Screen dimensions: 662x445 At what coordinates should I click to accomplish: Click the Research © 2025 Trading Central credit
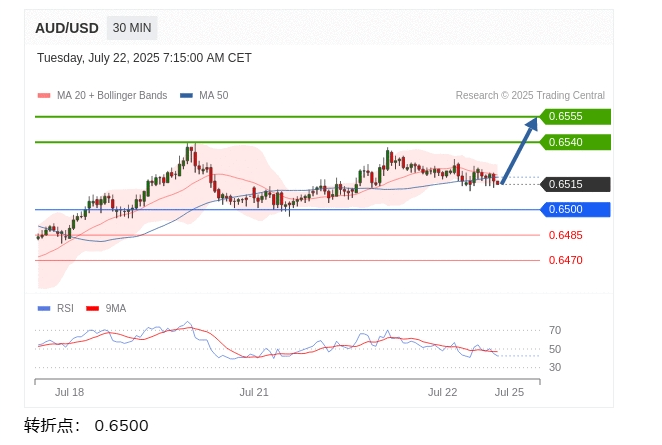[530, 95]
